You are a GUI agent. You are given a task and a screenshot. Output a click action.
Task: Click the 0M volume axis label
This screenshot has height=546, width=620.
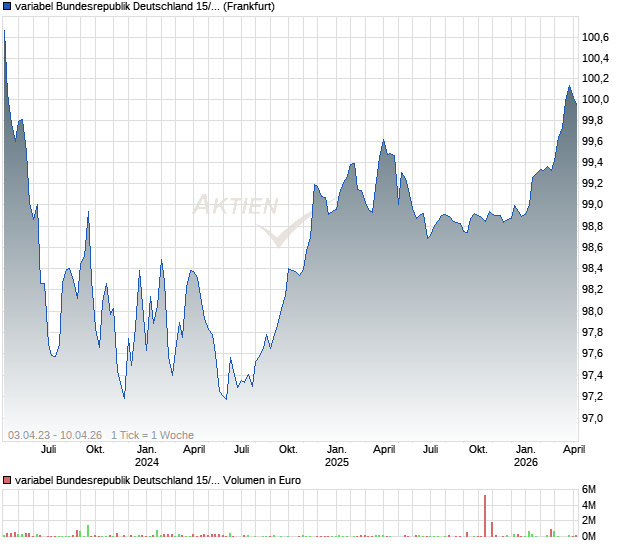tap(592, 536)
